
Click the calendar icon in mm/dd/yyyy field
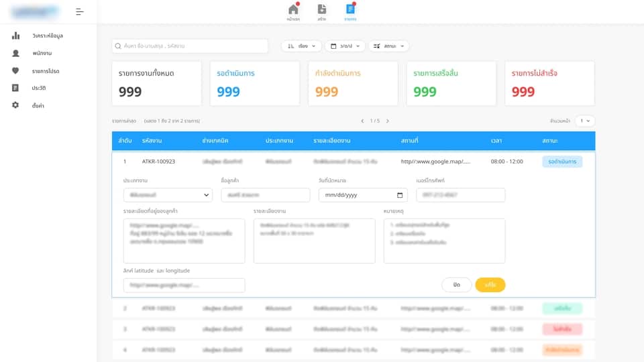400,195
